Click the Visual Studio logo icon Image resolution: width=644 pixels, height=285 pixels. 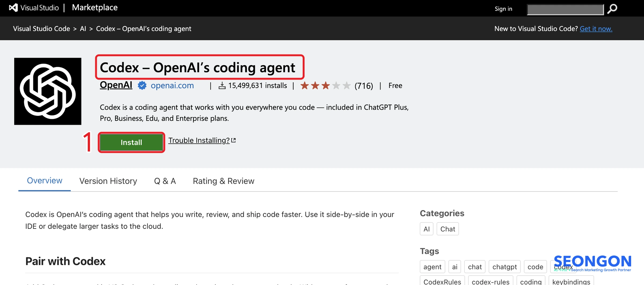[x=13, y=8]
